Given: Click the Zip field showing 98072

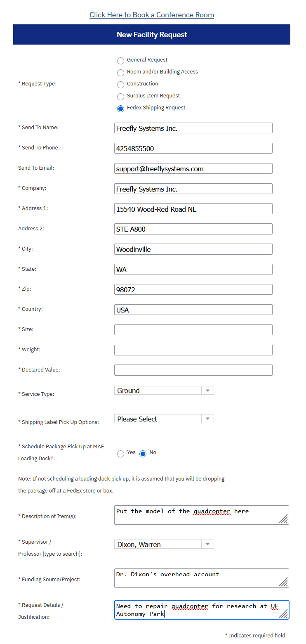Looking at the screenshot, I should click(x=193, y=289).
